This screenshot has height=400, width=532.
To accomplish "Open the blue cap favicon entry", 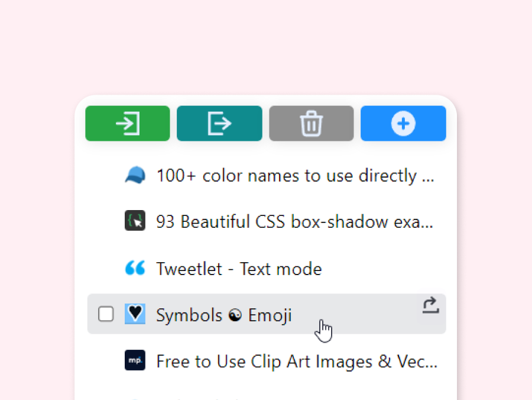I will point(135,175).
